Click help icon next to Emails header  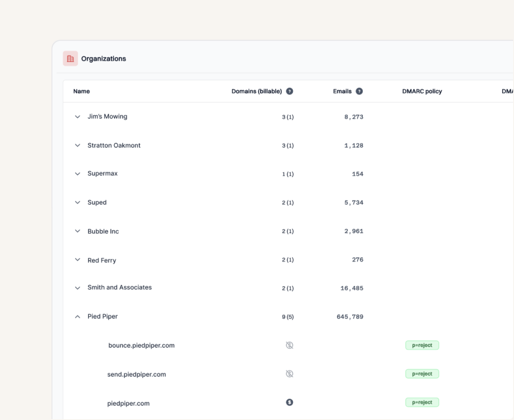click(359, 91)
